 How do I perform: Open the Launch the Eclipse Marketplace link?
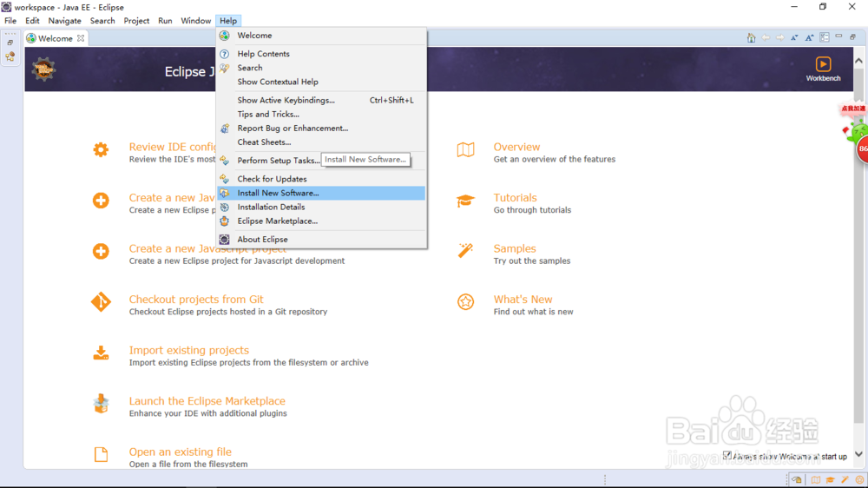[x=207, y=401]
